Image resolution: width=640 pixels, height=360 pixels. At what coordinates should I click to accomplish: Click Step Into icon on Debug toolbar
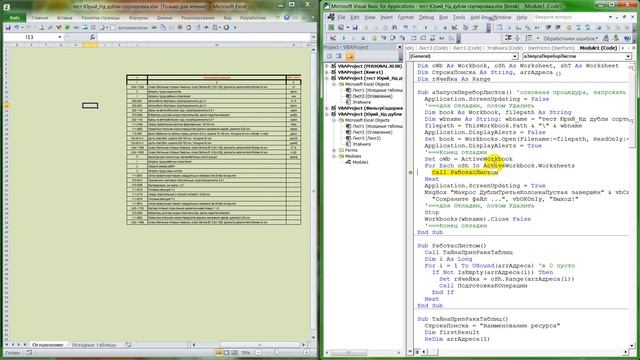pyautogui.click(x=384, y=38)
